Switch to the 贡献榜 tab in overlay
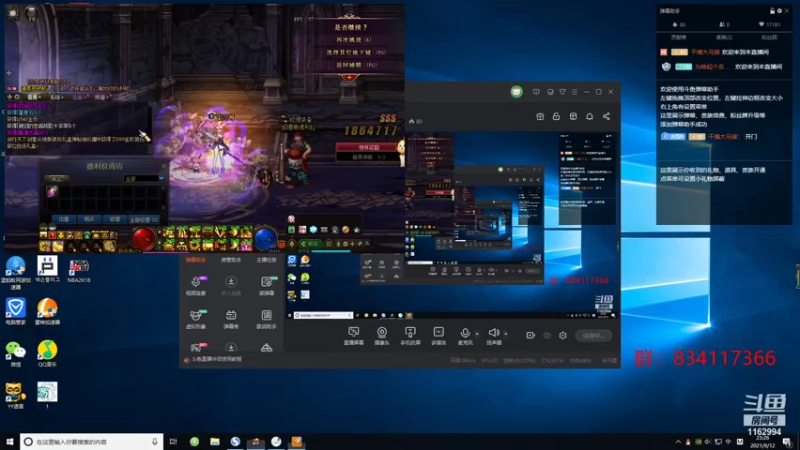This screenshot has height=450, width=800. 679,37
